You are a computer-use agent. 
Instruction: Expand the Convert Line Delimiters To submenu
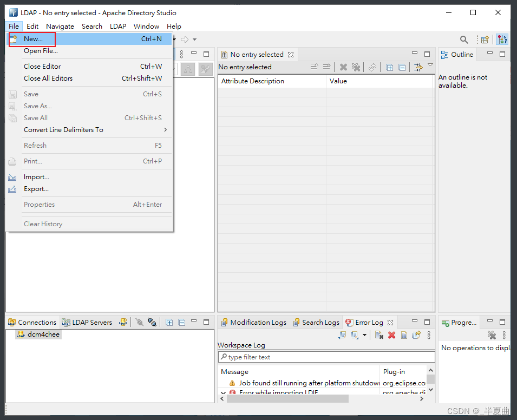click(x=97, y=130)
